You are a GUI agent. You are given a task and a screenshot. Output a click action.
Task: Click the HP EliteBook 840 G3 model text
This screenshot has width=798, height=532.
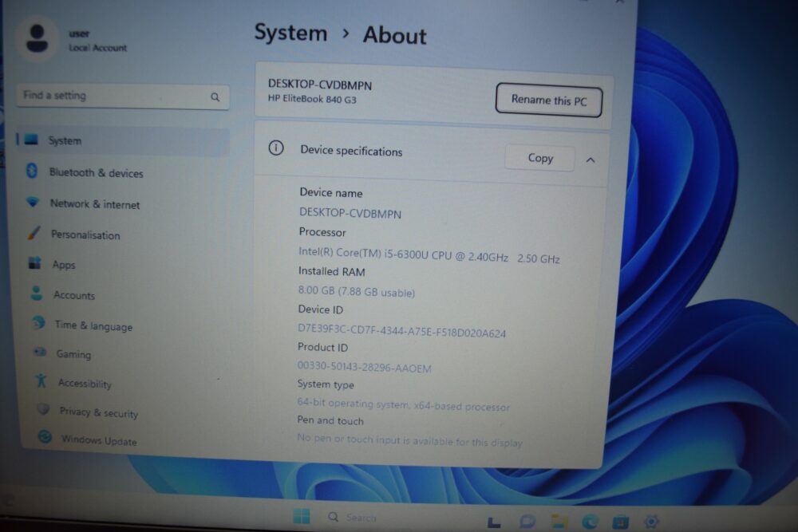click(312, 99)
